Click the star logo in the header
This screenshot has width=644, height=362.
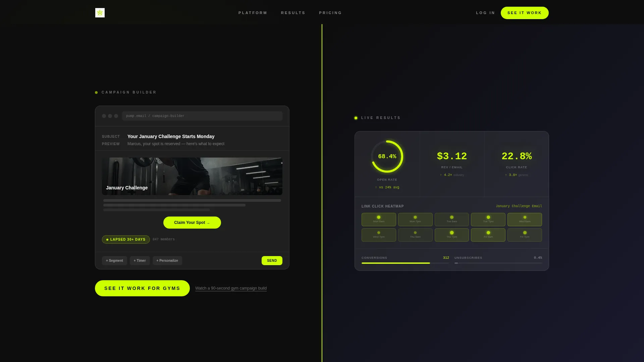pos(100,13)
